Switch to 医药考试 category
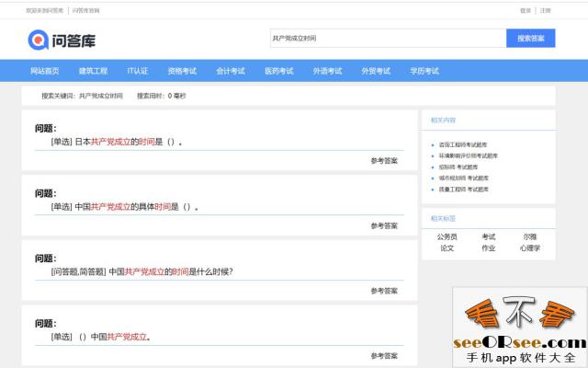 point(279,71)
